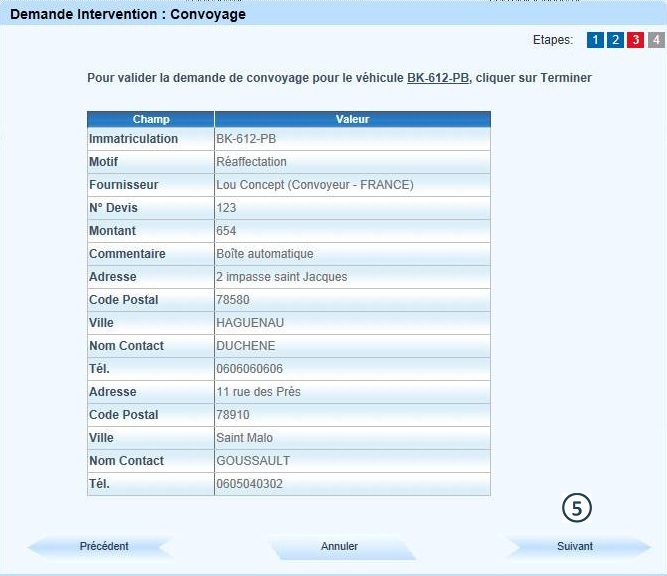
Task: Select the Réaffectation motif value
Action: coord(252,162)
